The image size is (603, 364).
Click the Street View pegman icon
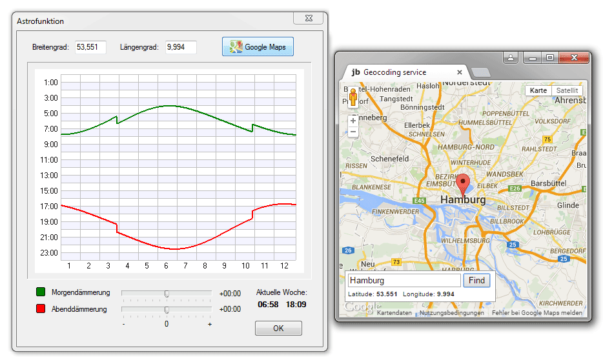pos(353,97)
